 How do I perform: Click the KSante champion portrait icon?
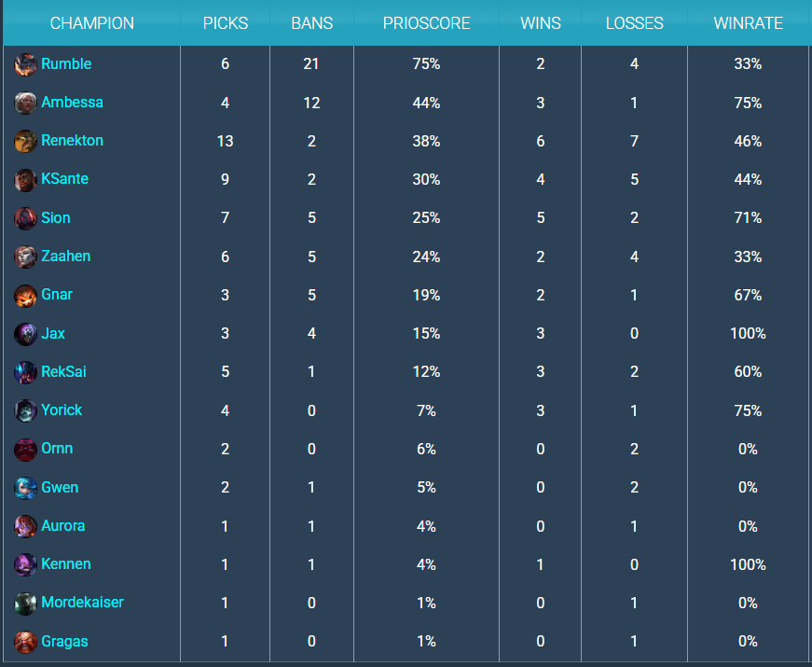click(x=26, y=179)
